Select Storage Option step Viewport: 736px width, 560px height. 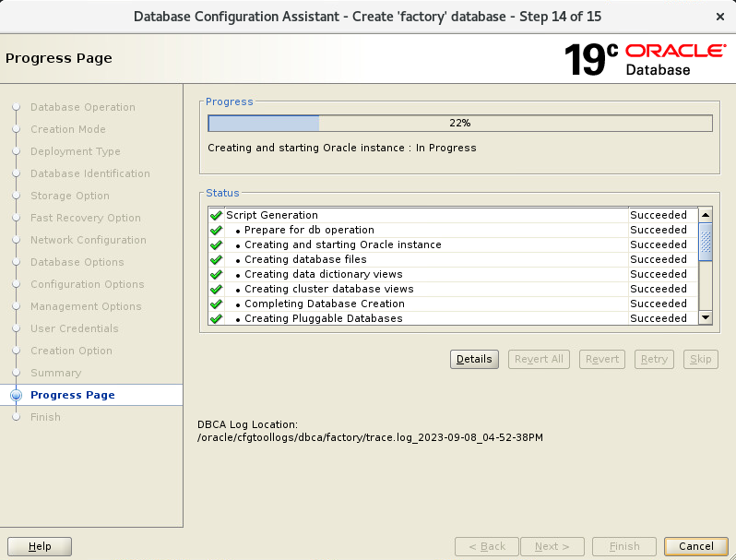coord(70,196)
